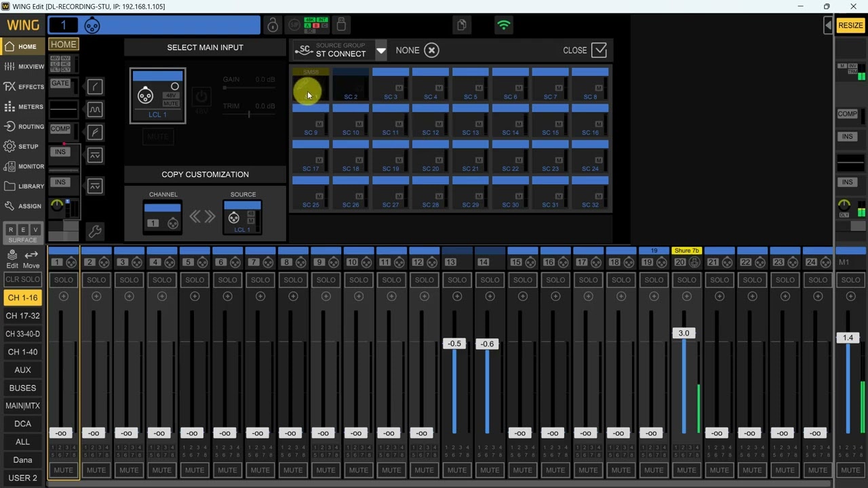
Task: Open the HOME navigation tab
Action: 22,47
